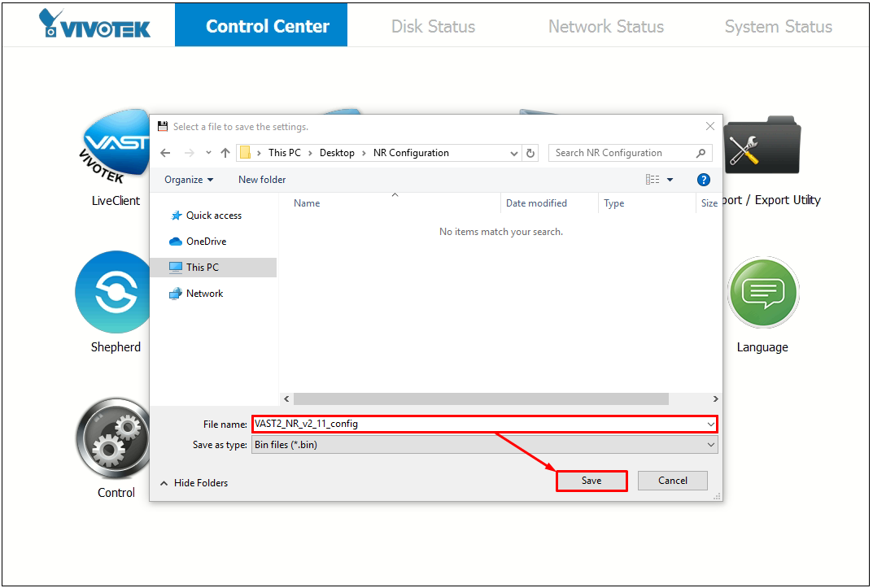Open the Organize menu
873x588 pixels.
point(189,180)
